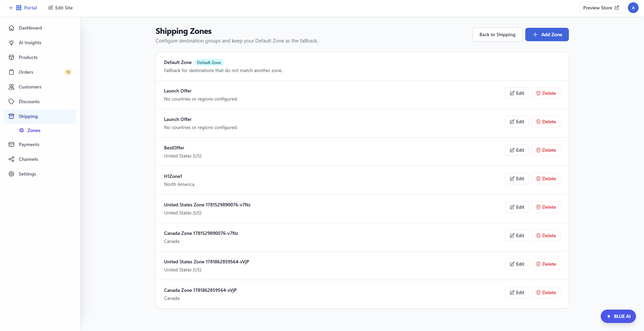644x331 pixels.
Task: Click the Discounts tag icon
Action: coord(11,102)
